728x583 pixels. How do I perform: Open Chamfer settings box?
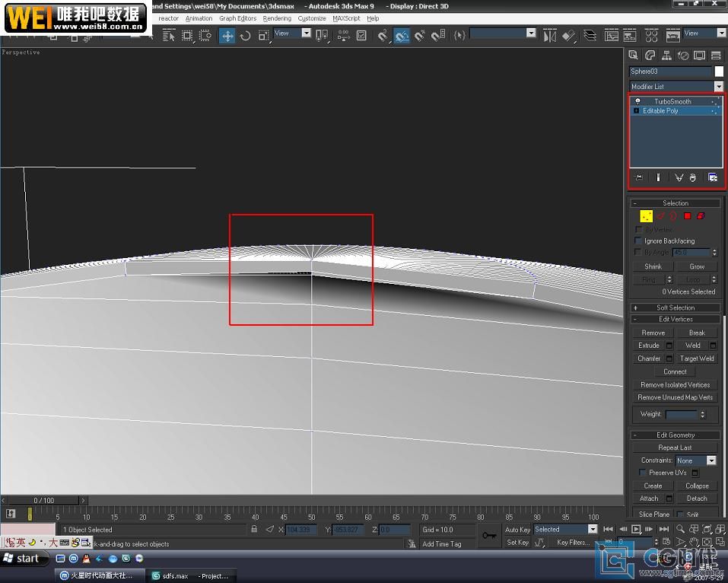[669, 358]
